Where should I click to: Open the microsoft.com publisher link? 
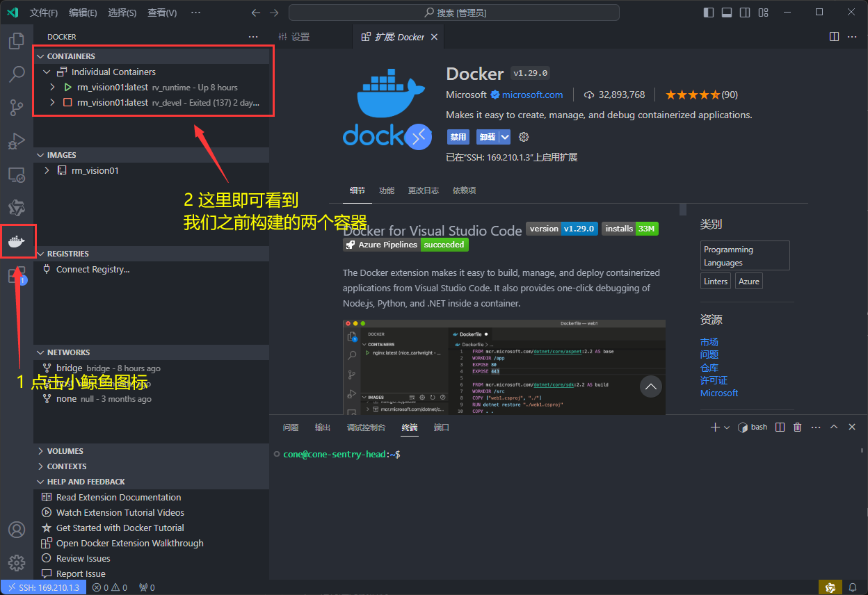(x=533, y=95)
